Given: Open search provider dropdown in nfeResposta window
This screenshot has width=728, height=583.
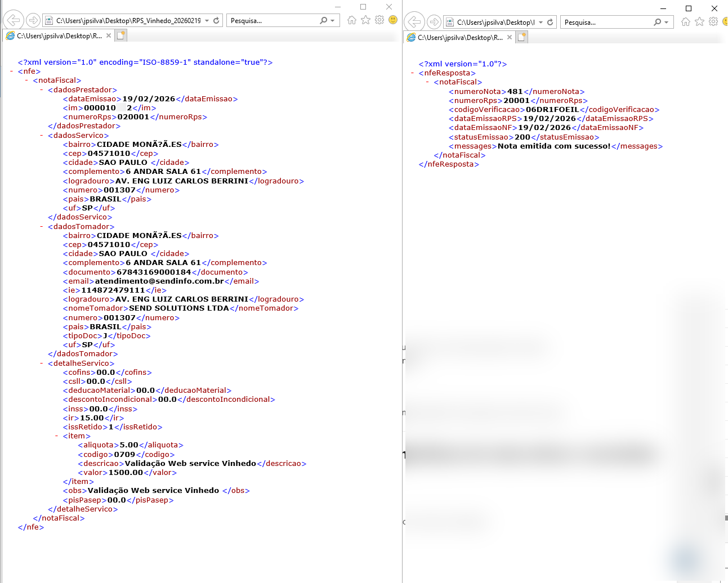Looking at the screenshot, I should tap(667, 23).
